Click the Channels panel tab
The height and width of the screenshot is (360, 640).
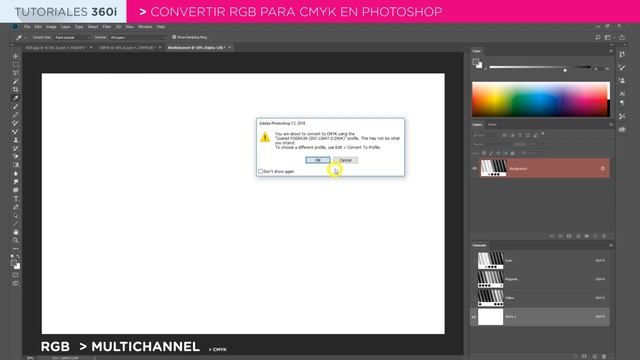point(480,245)
